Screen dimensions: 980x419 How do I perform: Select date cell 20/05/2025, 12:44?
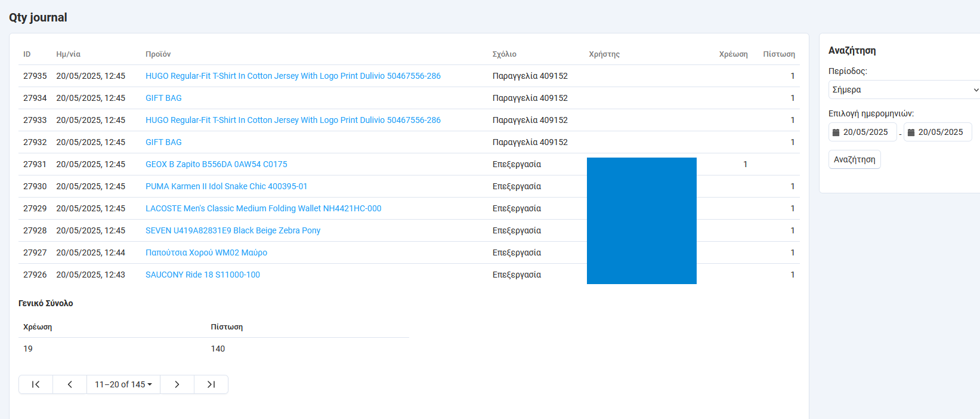(x=91, y=252)
